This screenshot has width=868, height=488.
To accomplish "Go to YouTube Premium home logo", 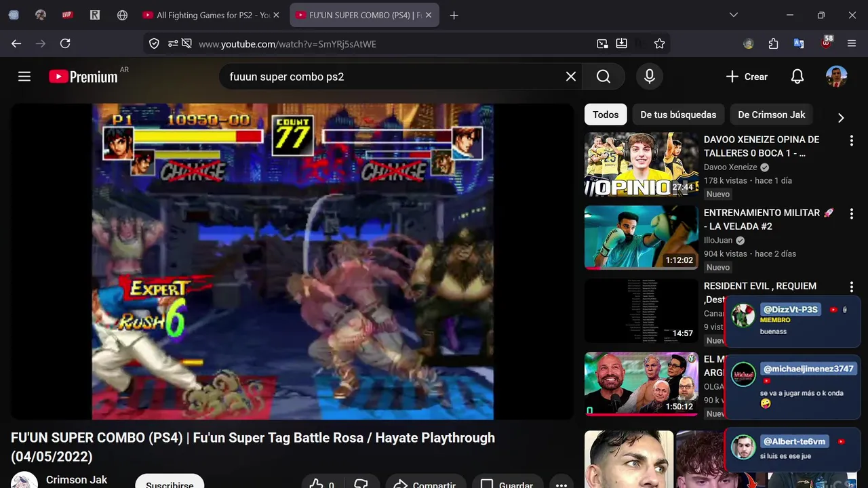I will pyautogui.click(x=83, y=77).
